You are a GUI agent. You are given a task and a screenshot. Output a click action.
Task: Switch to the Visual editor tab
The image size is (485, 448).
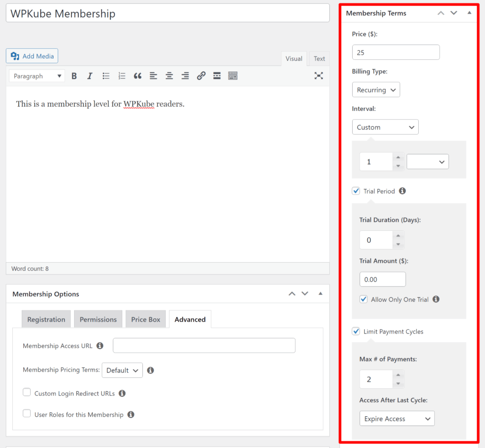(294, 59)
